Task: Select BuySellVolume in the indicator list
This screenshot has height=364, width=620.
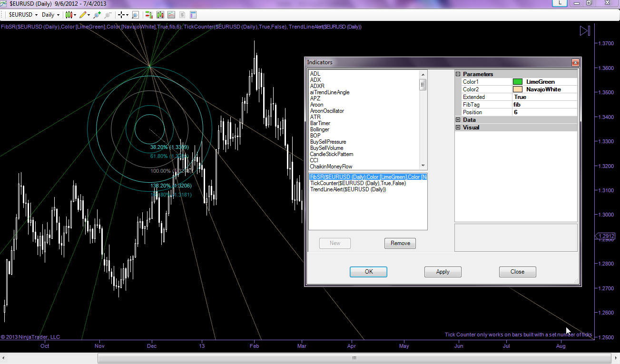Action: coord(326,148)
